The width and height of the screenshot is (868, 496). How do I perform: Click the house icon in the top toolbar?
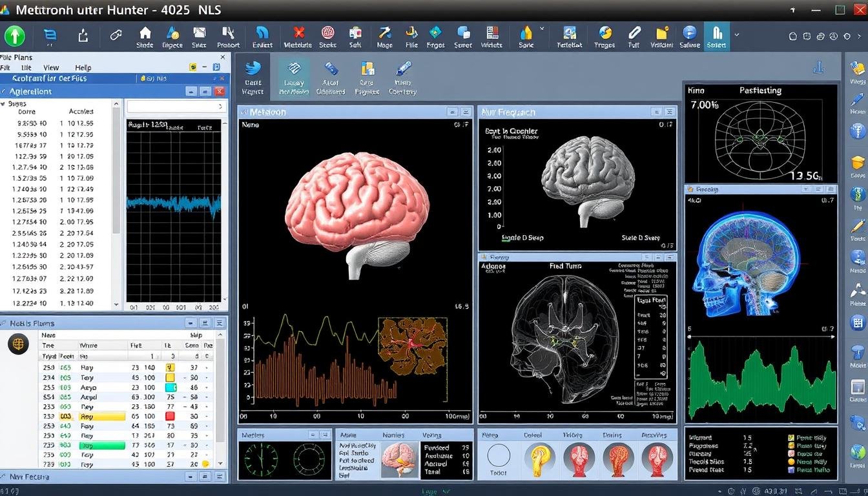[145, 34]
